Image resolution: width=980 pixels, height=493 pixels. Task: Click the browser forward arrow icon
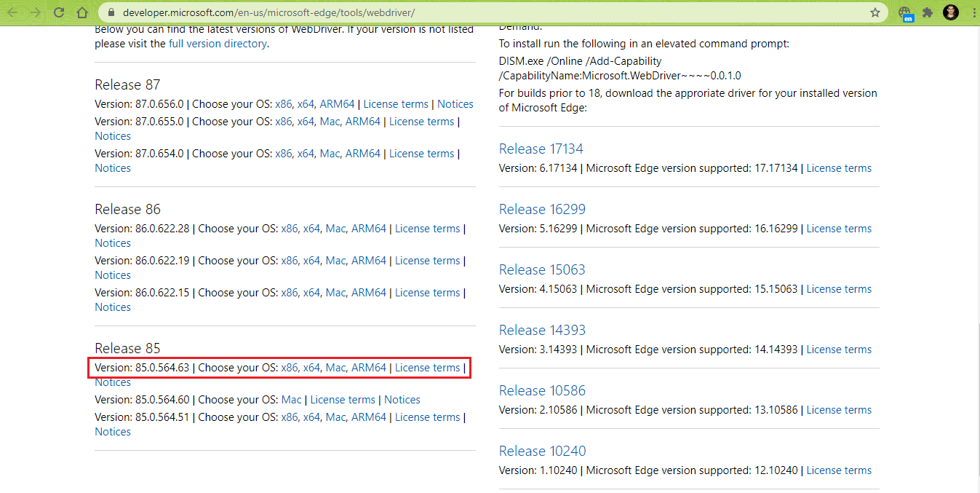35,12
